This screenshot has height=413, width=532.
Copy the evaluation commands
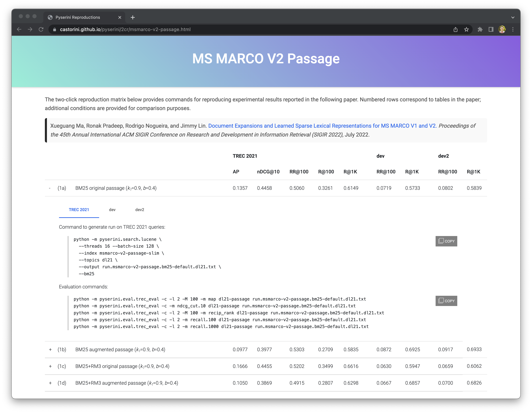click(446, 301)
